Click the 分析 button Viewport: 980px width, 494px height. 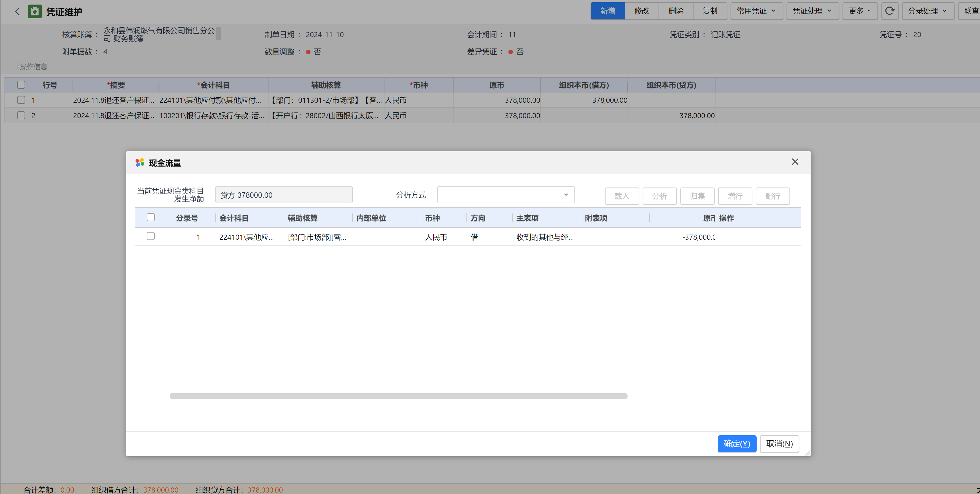pyautogui.click(x=659, y=196)
